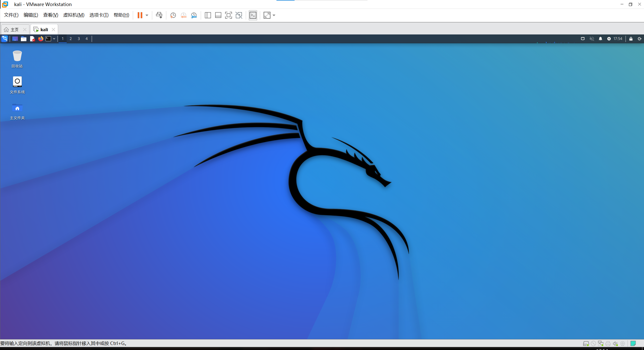
Task: Click the camera device status icon
Action: tap(623, 343)
